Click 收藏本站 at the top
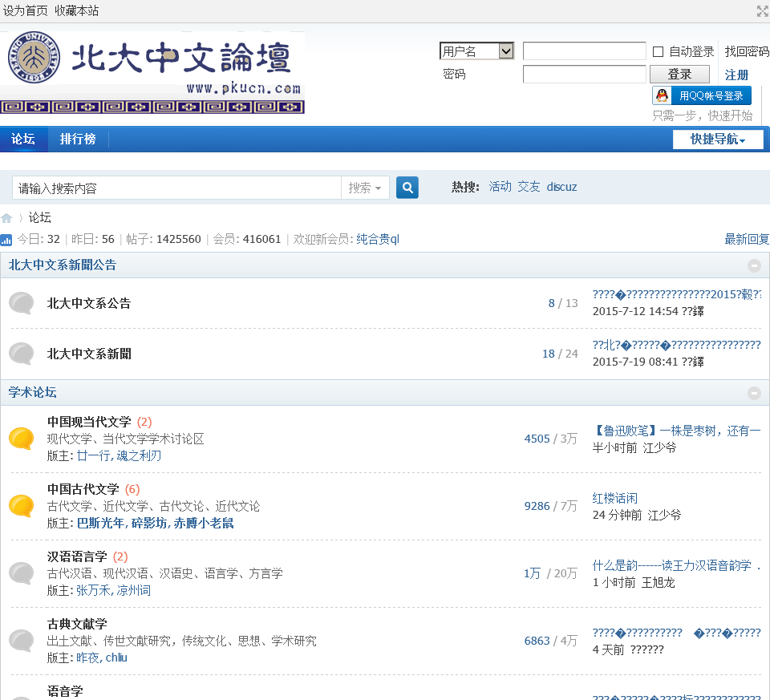The width and height of the screenshot is (770, 700). click(x=77, y=10)
